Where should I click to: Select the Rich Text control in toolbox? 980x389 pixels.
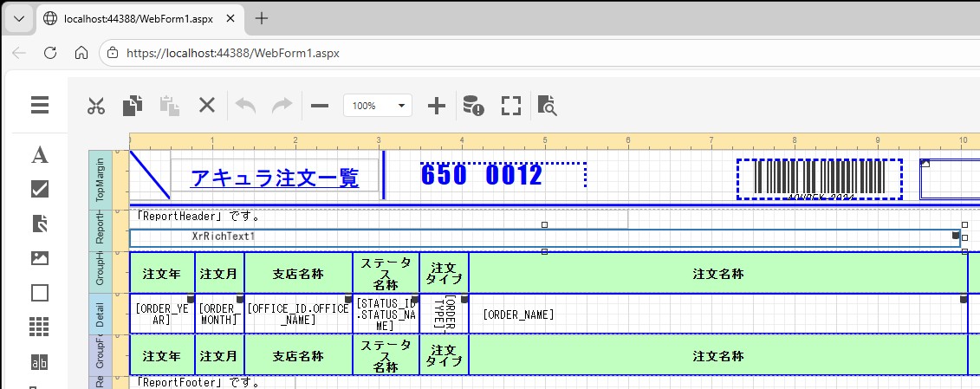pos(40,224)
